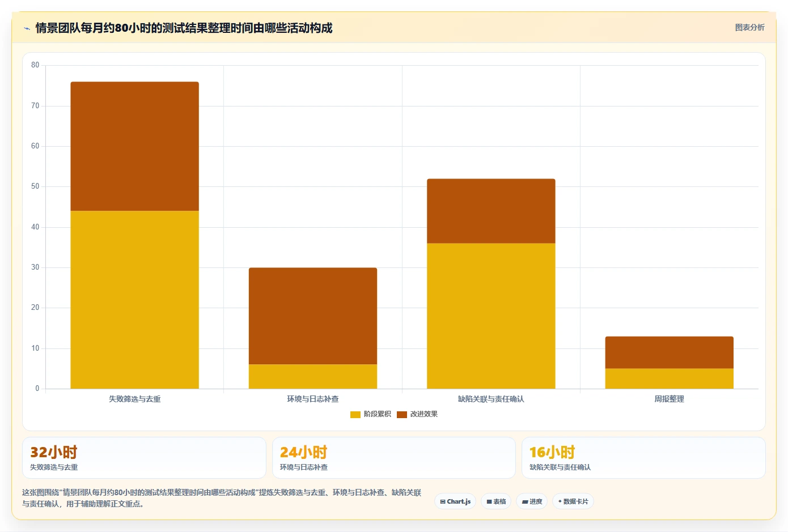Click the 16小时 stat card value
Image resolution: width=788 pixels, height=532 pixels.
tap(552, 452)
